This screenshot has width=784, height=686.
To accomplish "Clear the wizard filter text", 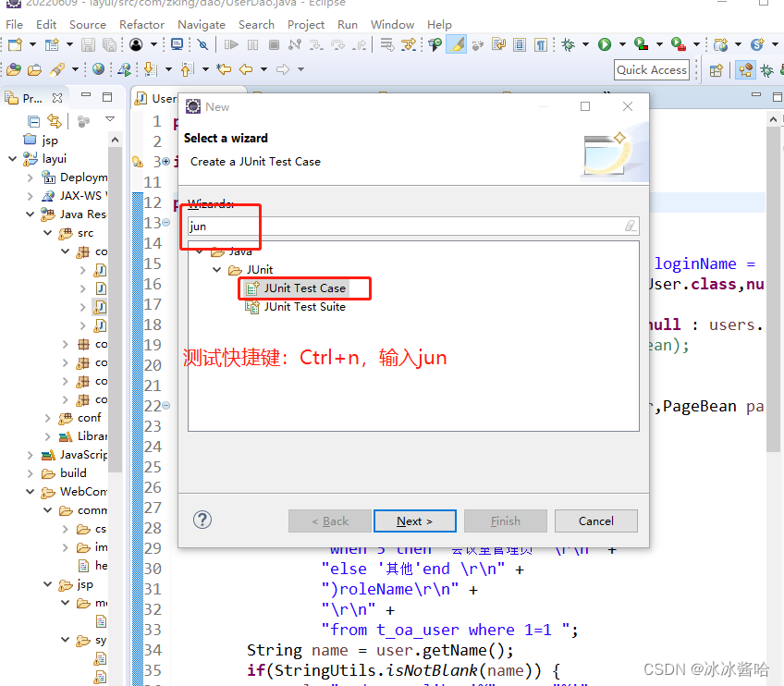I will point(631,226).
